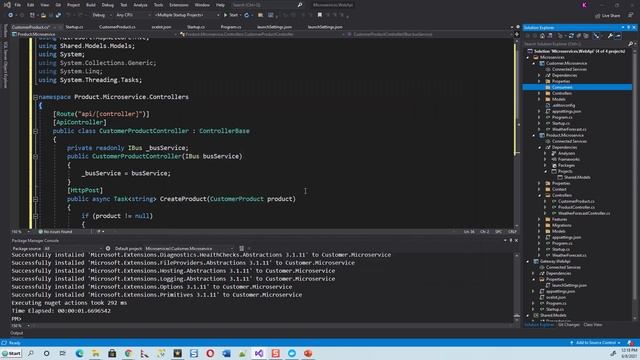Click Package Manager Console settings gear icon
This screenshot has width=640, height=360.
click(108, 248)
